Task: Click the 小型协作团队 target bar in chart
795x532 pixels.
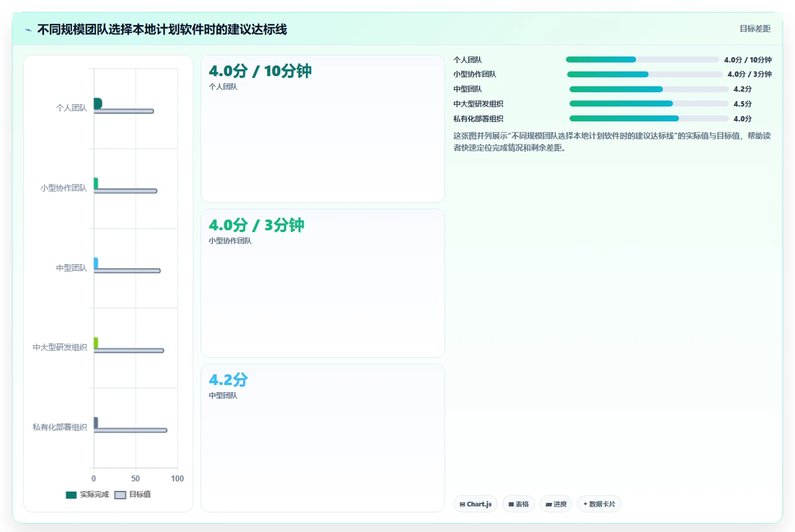Action: pos(126,191)
